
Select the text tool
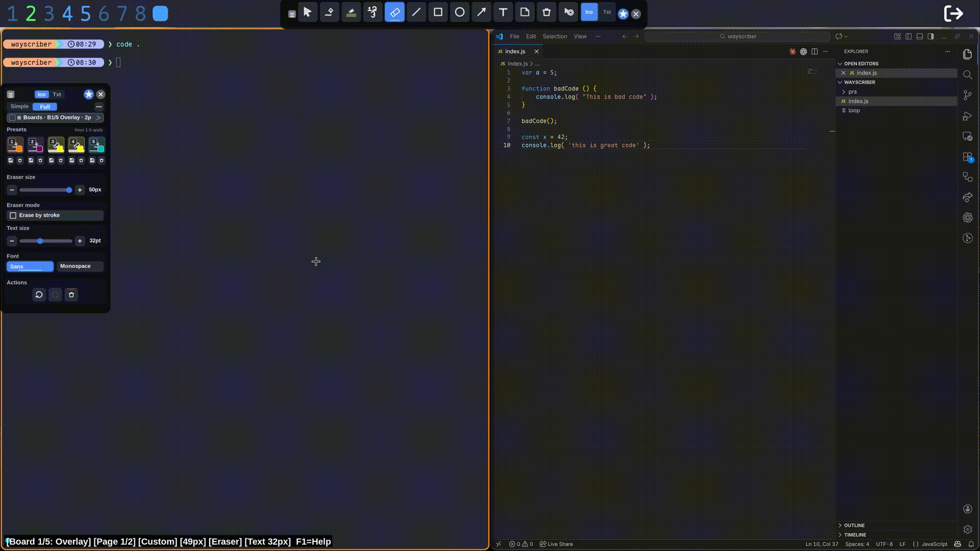503,12
